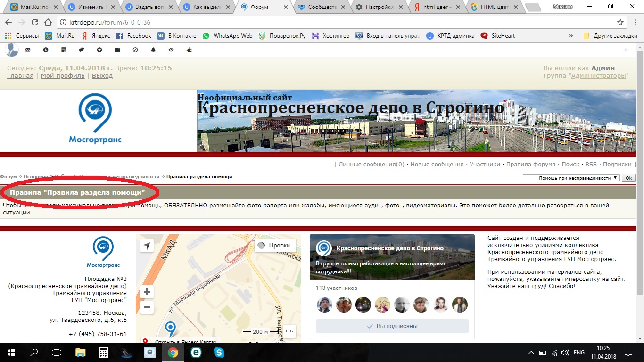Click the Мосгортранс header logo
The image size is (644, 362).
pos(95,118)
